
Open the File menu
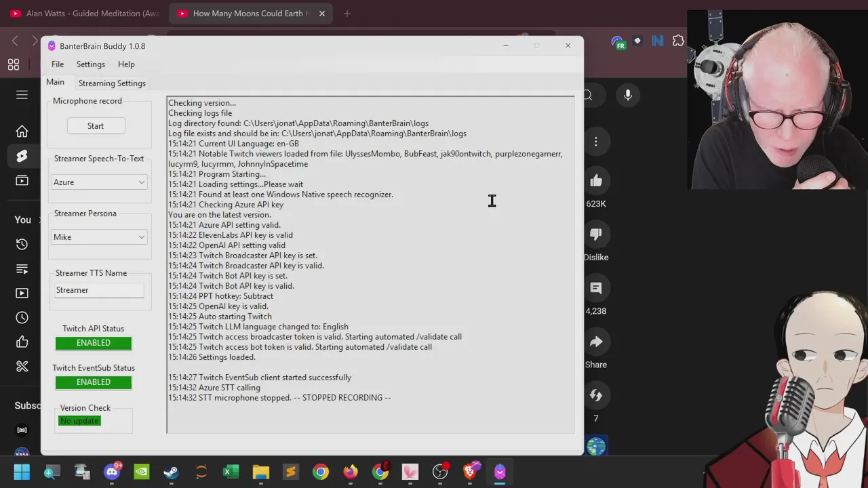pyautogui.click(x=58, y=64)
